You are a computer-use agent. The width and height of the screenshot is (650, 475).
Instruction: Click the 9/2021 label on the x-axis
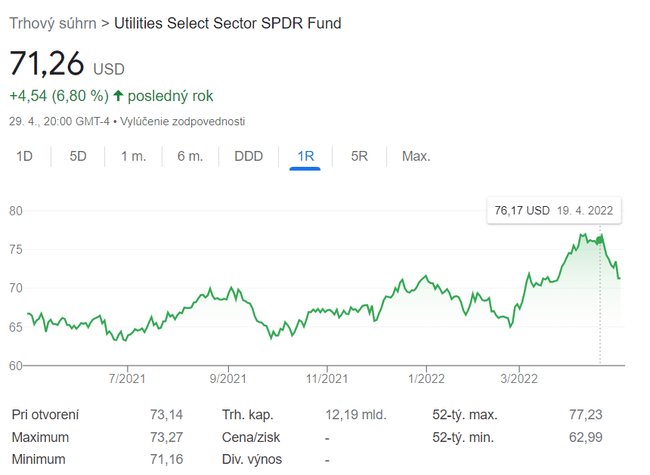[x=228, y=378]
